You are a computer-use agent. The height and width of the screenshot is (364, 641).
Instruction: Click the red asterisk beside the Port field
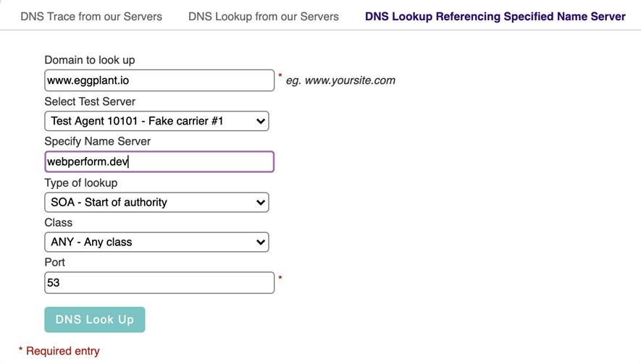(x=280, y=278)
